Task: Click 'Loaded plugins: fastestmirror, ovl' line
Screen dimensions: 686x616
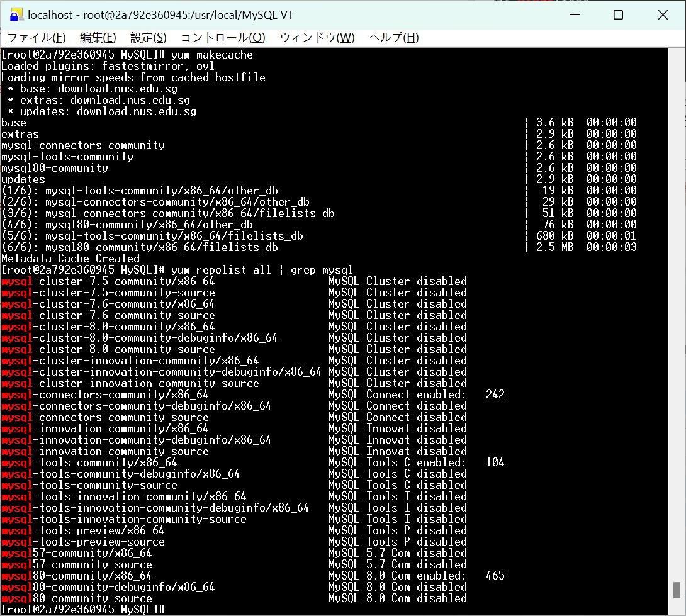Action: 108,66
